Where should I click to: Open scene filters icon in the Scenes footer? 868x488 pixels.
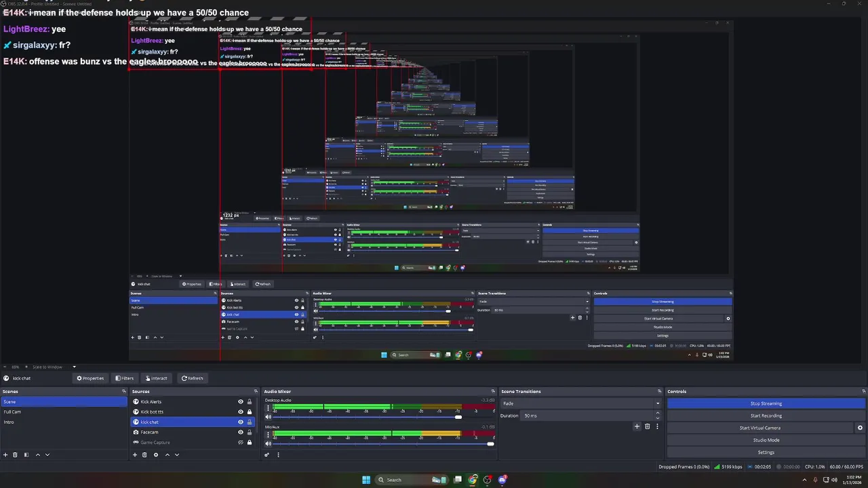click(26, 455)
